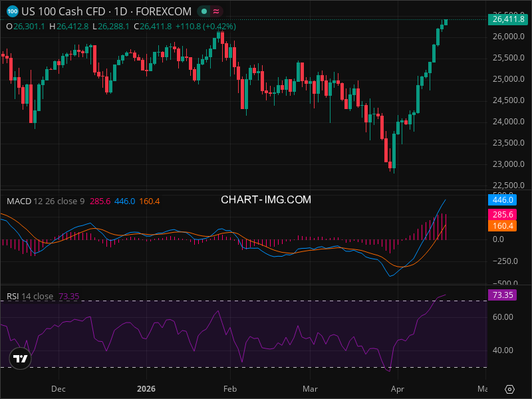This screenshot has width=532, height=399.
Task: Click the high price value 26,412.8
Action: tap(72, 27)
